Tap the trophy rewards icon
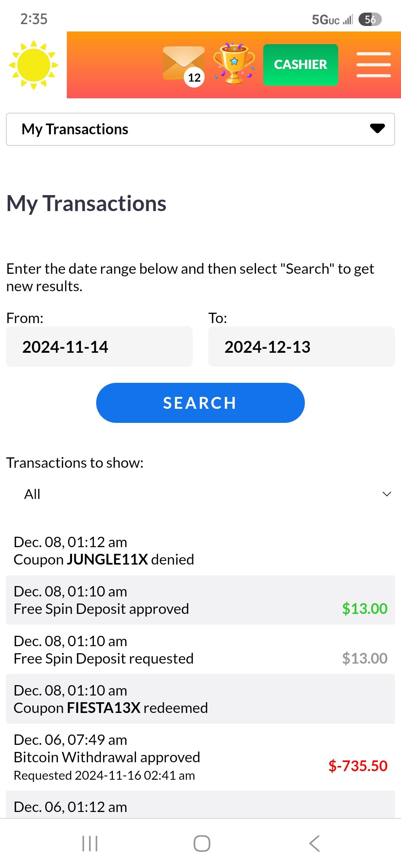 (234, 63)
